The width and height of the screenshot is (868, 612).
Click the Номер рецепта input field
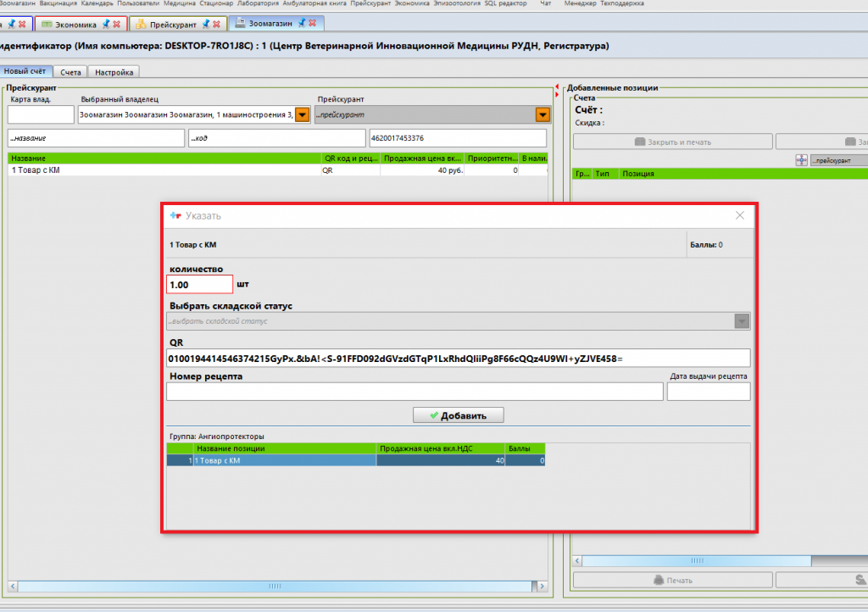pyautogui.click(x=415, y=391)
